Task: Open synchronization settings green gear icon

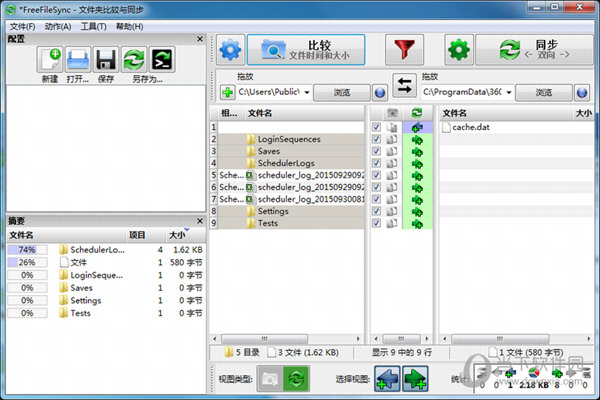Action: (459, 50)
